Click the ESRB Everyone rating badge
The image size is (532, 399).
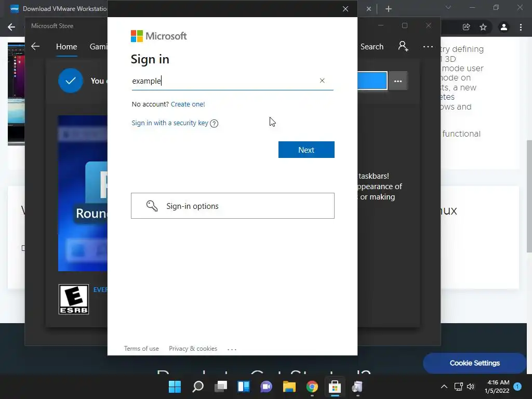pyautogui.click(x=74, y=299)
